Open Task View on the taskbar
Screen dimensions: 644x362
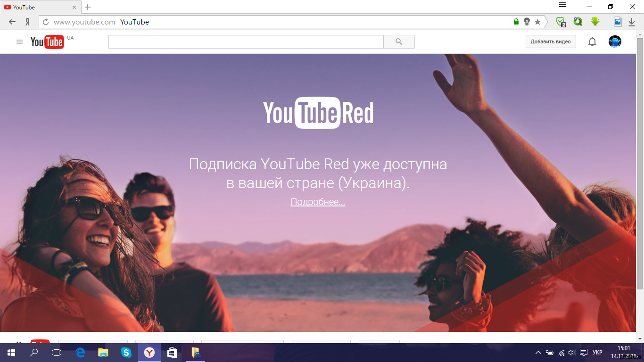pos(57,352)
